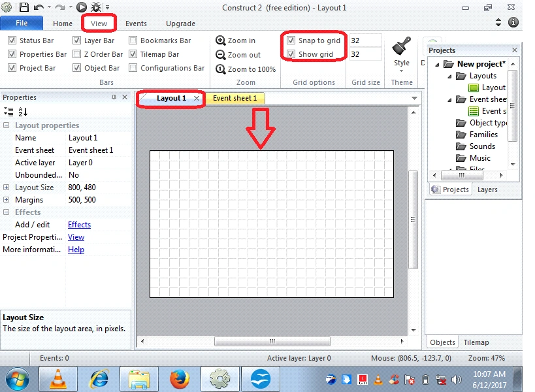This screenshot has height=392, width=535.
Task: Open the Sounds folder
Action: coord(476,146)
